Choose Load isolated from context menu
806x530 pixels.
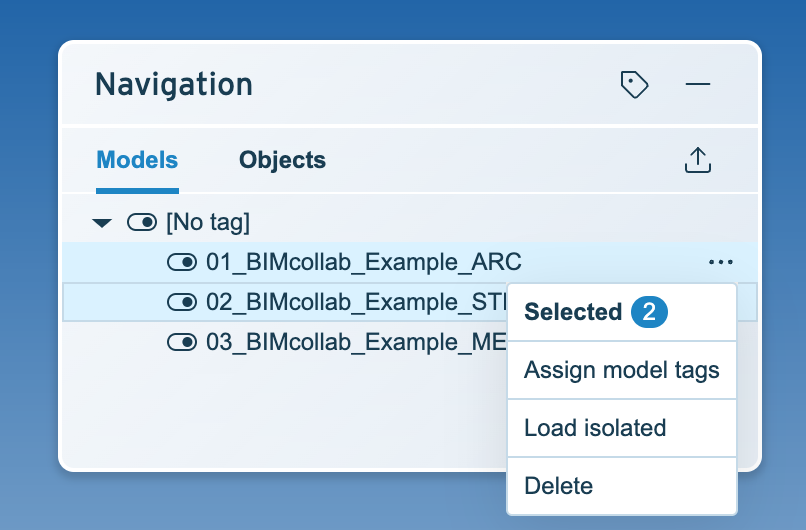(622, 428)
